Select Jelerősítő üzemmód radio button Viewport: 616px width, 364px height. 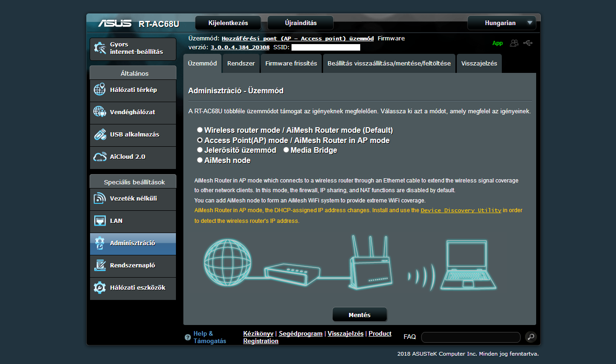click(200, 150)
